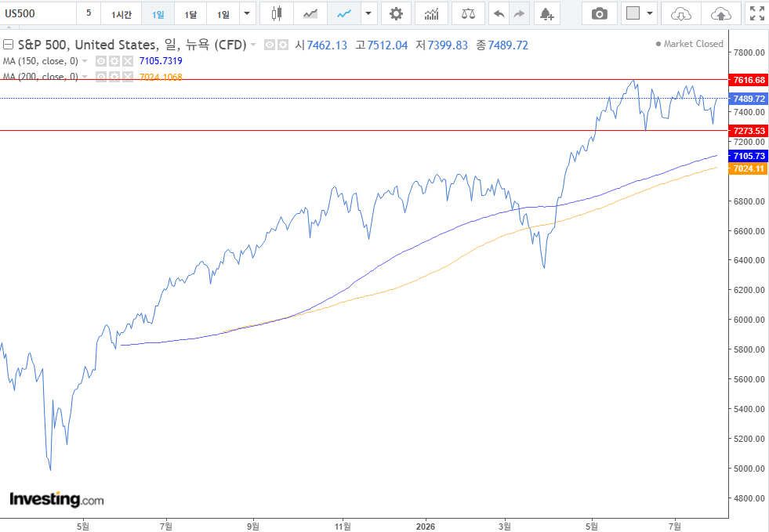The width and height of the screenshot is (769, 532).
Task: Create an alert with bell-plus icon
Action: (546, 14)
